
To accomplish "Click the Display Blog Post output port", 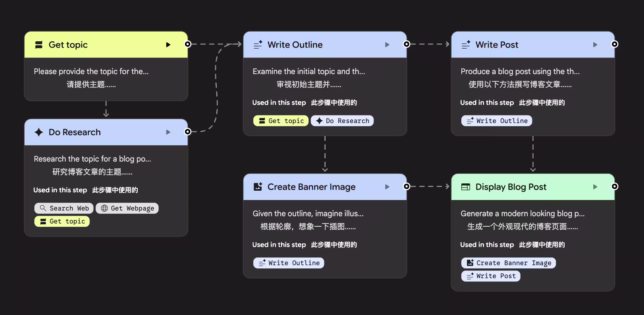I will click(x=614, y=187).
